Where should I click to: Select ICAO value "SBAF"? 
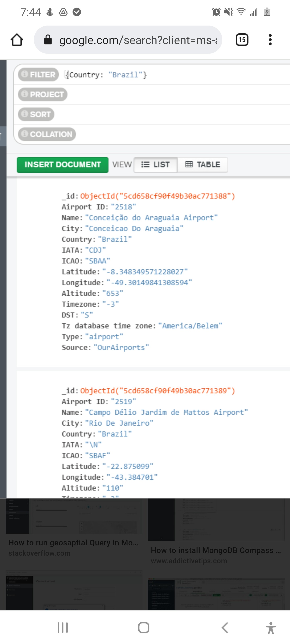(x=98, y=455)
